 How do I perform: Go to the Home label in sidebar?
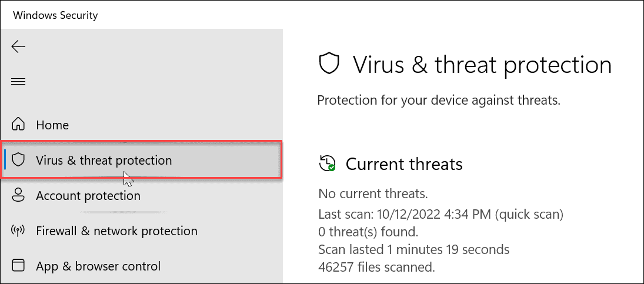pyautogui.click(x=52, y=125)
